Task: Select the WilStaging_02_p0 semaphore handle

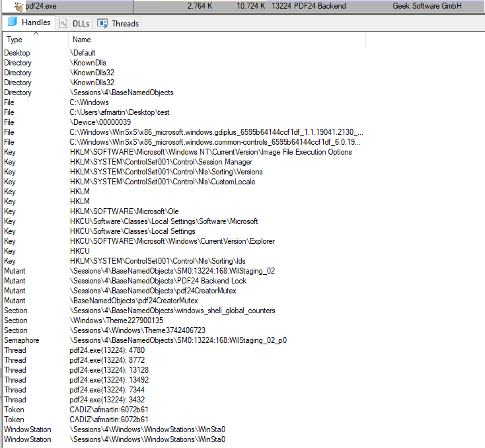Action: tap(178, 340)
